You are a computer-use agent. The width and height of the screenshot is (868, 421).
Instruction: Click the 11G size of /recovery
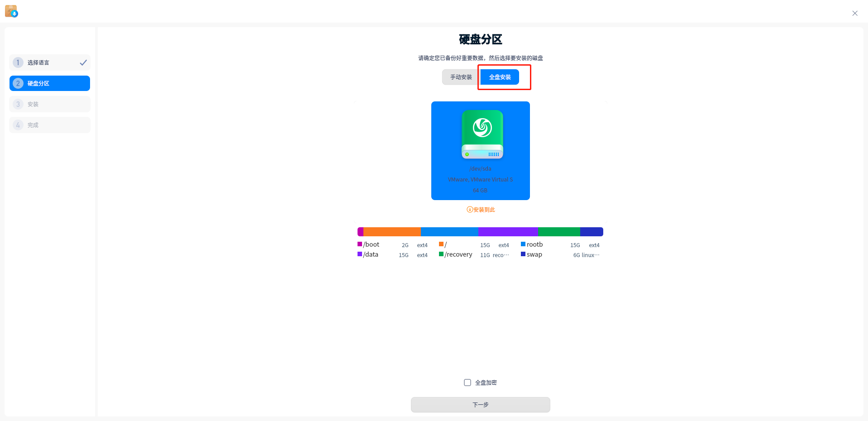tap(485, 255)
